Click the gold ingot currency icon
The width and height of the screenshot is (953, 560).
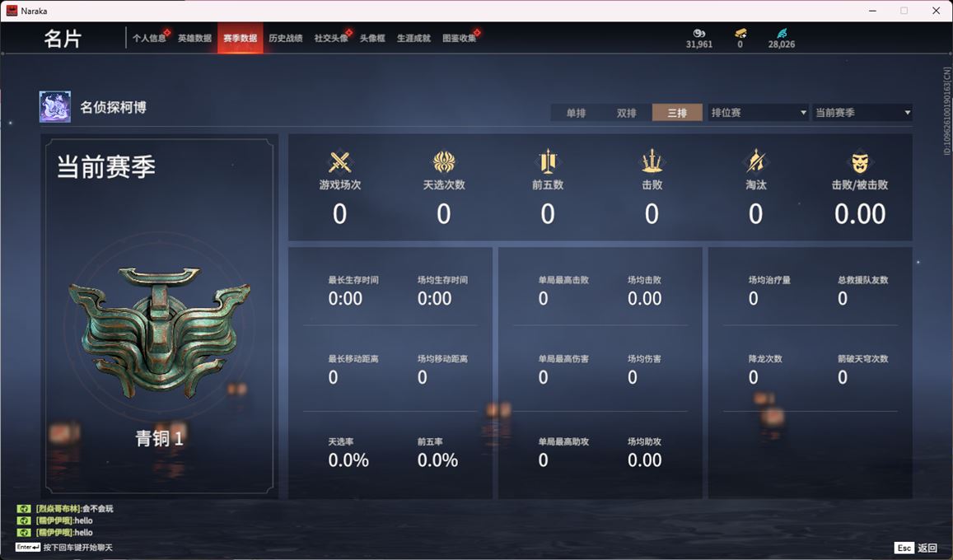740,34
